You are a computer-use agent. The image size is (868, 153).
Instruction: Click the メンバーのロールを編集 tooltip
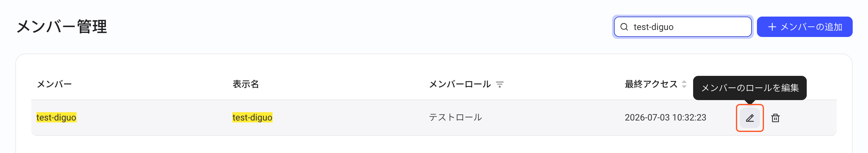click(x=750, y=88)
